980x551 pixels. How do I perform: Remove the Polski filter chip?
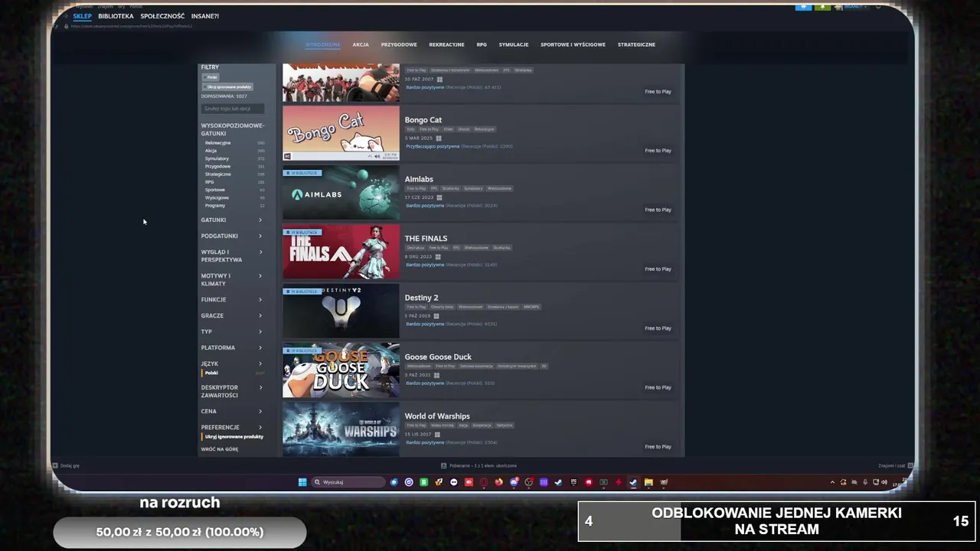click(212, 77)
